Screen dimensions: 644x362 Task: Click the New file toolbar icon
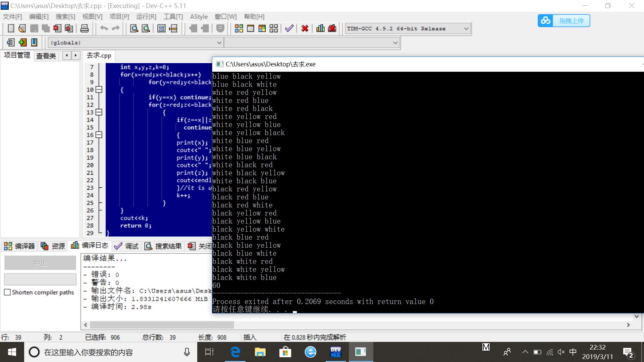coord(11,28)
